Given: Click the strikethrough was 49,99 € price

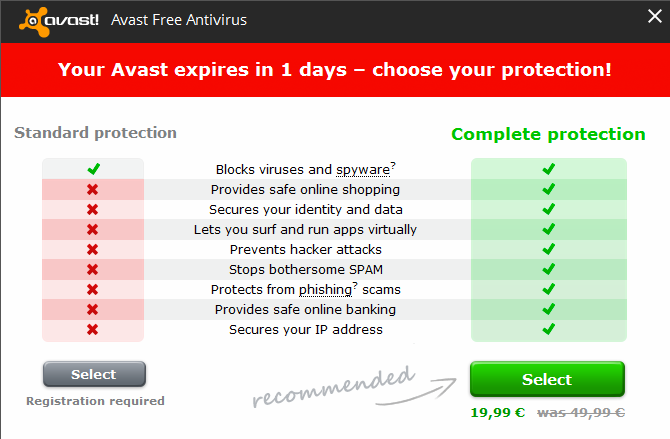Looking at the screenshot, I should [x=581, y=412].
